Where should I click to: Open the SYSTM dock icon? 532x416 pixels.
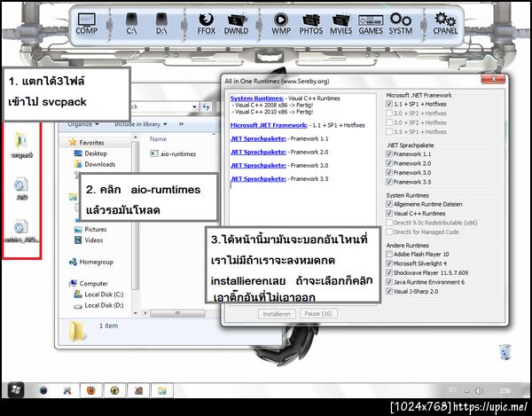(401, 24)
